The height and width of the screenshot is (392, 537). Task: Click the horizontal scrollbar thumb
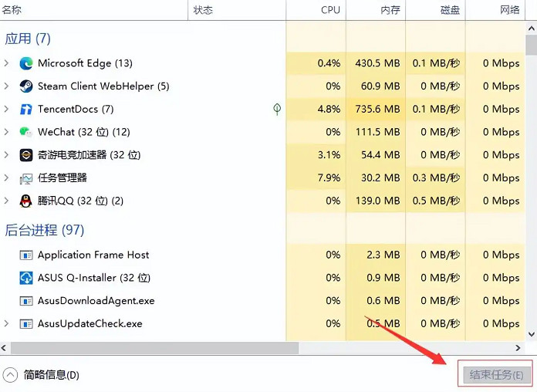[x=154, y=349]
